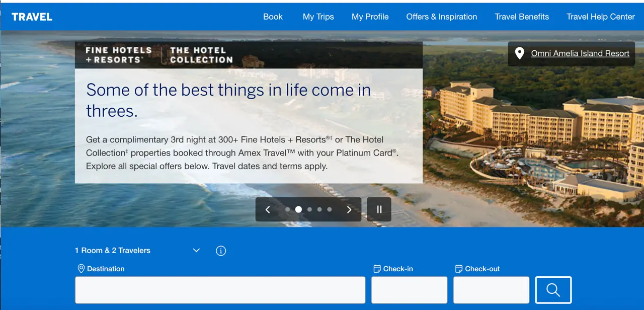Click the Check-in calendar icon
Image resolution: width=644 pixels, height=310 pixels.
[377, 269]
